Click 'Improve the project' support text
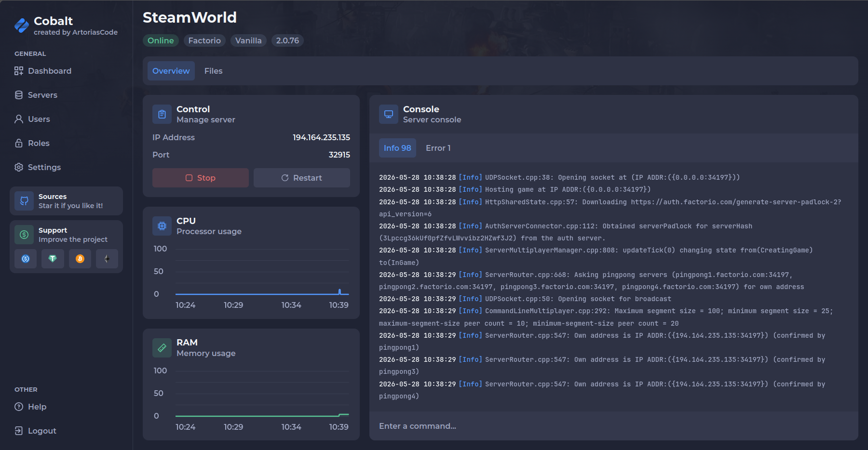The height and width of the screenshot is (450, 868). click(73, 239)
